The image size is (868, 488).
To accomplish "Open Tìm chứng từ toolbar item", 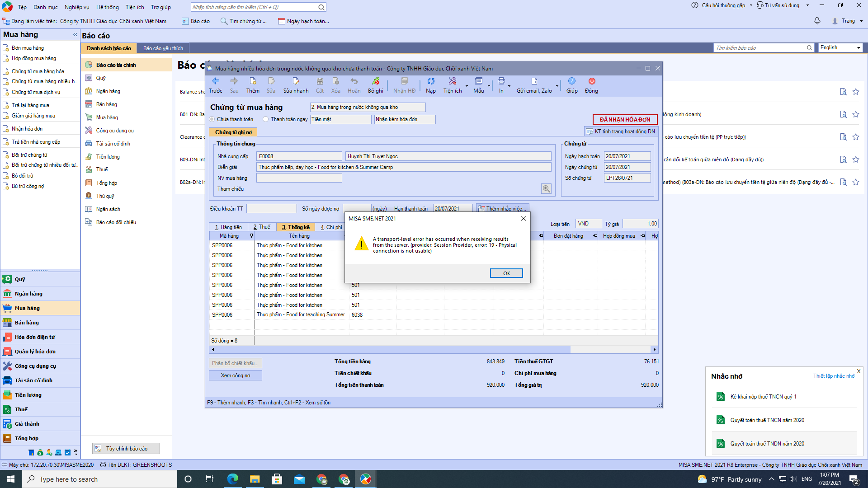I will 243,21.
